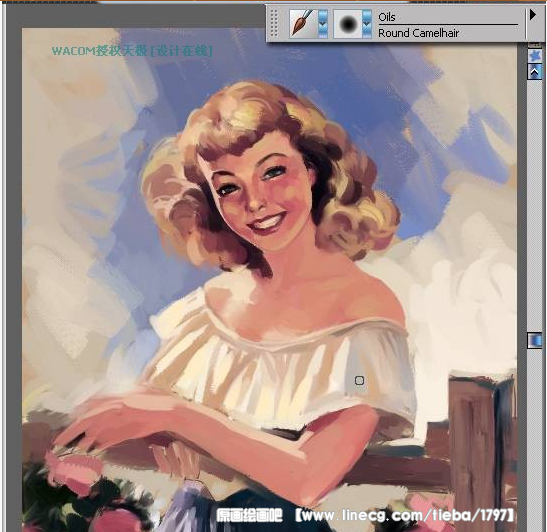
Task: Click the vertical scrollbar up arrow
Action: click(x=534, y=72)
